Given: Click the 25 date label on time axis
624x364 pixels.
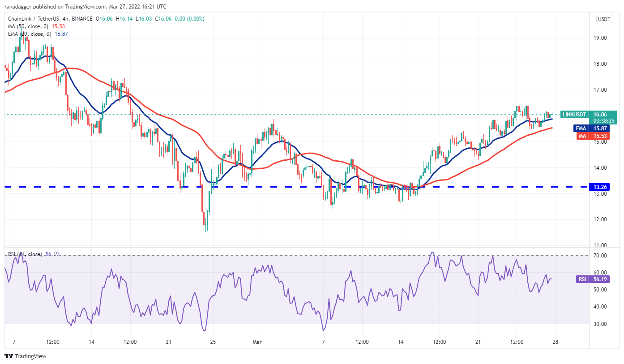Looking at the screenshot, I should point(214,343).
